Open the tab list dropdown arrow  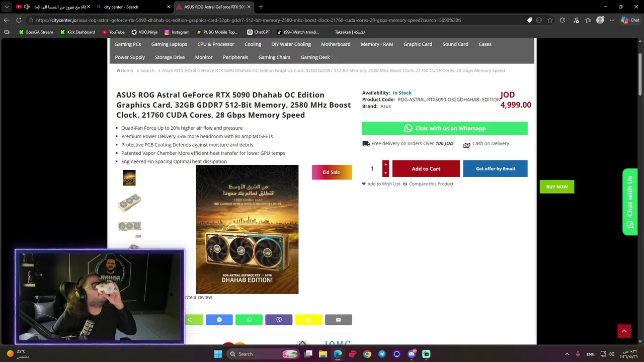pos(7,7)
